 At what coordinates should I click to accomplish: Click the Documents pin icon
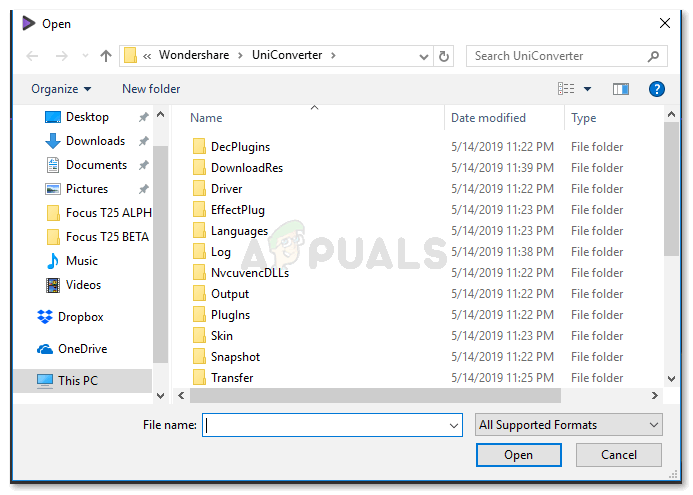pyautogui.click(x=143, y=165)
